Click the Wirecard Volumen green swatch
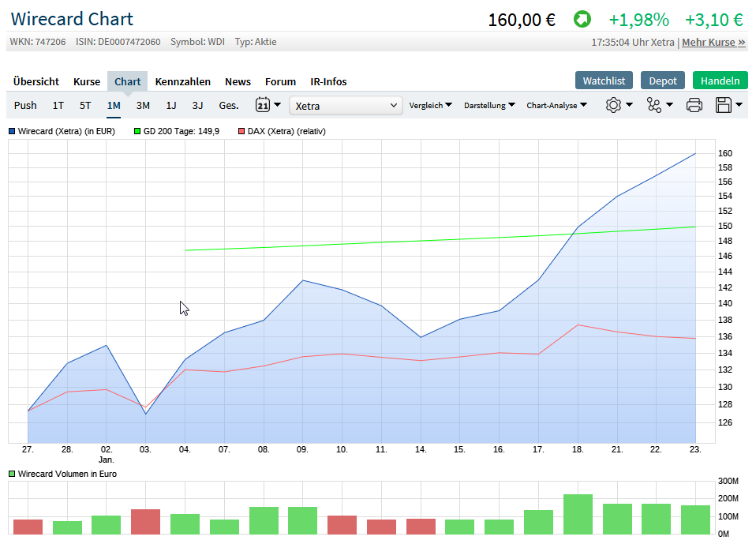Screen dimensions: 756x544 point(11,474)
